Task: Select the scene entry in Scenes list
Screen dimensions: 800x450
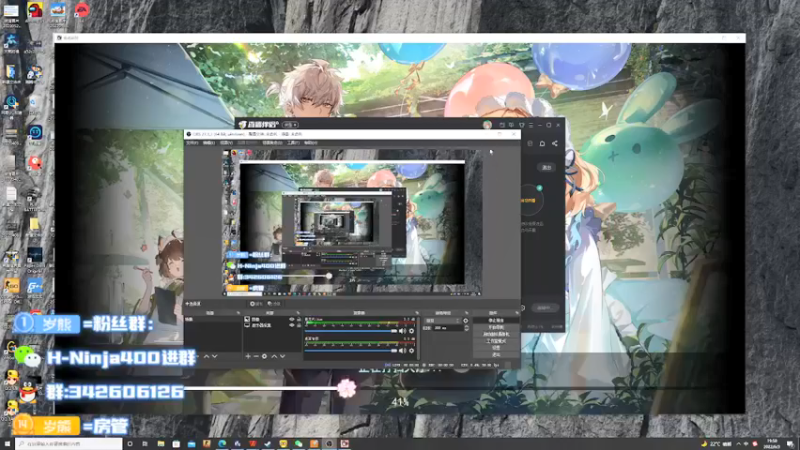Action: click(x=213, y=319)
